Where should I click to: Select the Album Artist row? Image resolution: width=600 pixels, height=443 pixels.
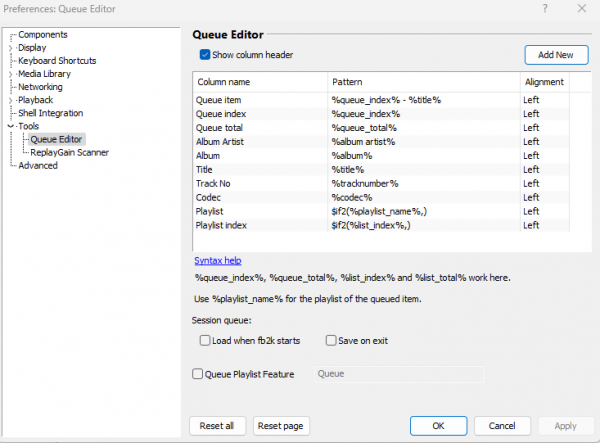[x=260, y=142]
